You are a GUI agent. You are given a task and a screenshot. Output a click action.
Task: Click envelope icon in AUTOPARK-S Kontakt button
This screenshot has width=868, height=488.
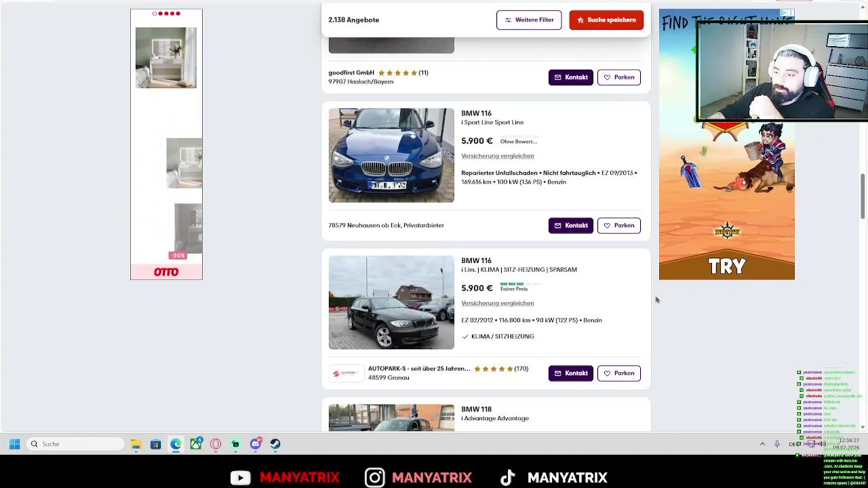point(558,373)
